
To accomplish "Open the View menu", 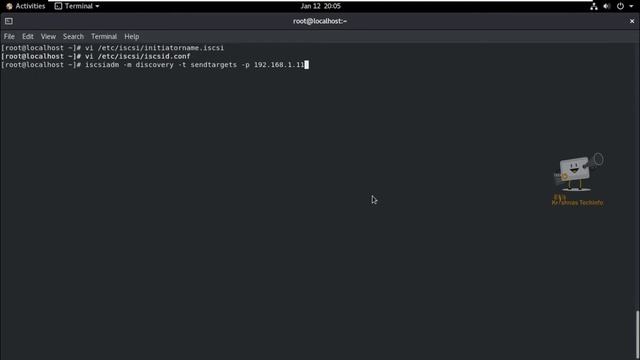I will click(48, 37).
